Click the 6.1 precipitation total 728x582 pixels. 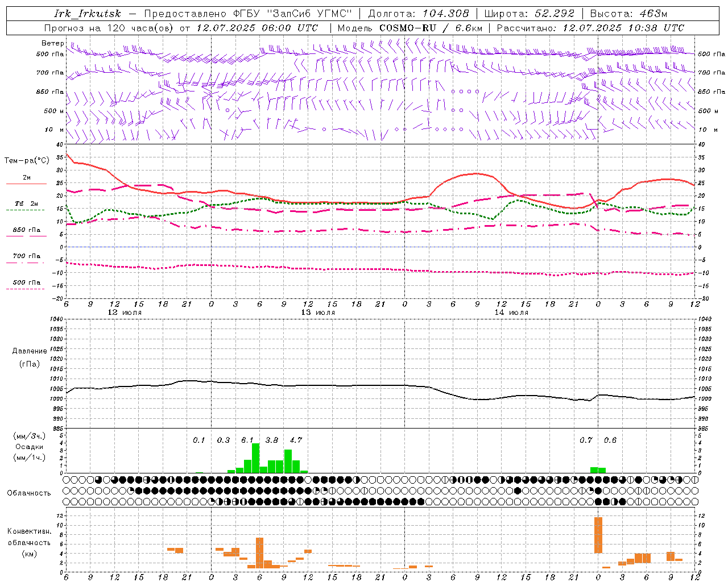pyautogui.click(x=247, y=440)
